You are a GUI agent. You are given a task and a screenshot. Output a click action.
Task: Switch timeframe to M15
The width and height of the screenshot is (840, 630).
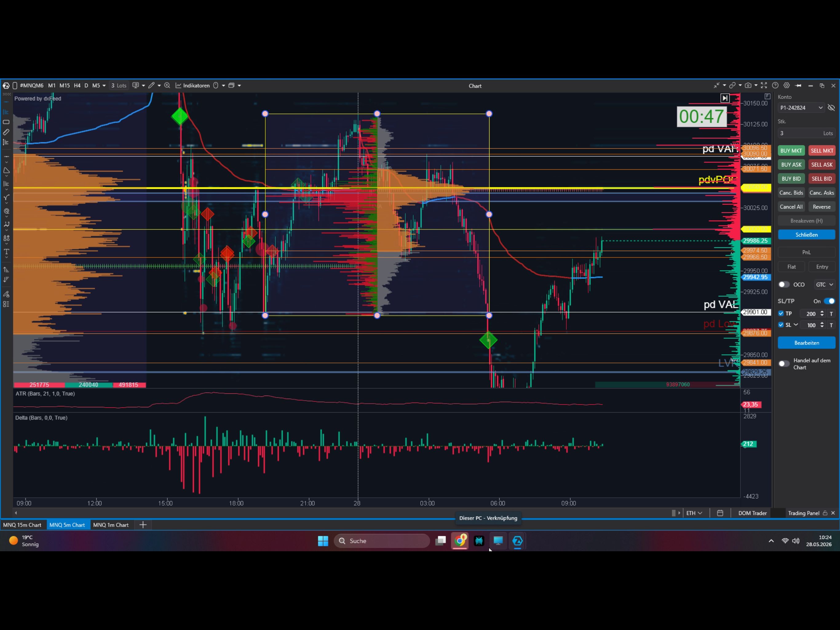click(x=65, y=86)
